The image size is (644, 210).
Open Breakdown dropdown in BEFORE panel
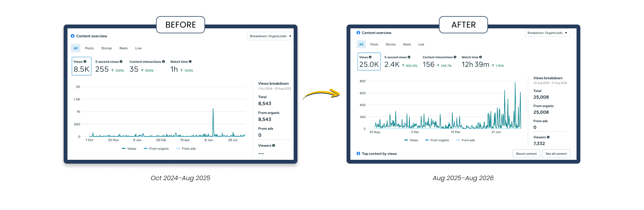pyautogui.click(x=270, y=36)
